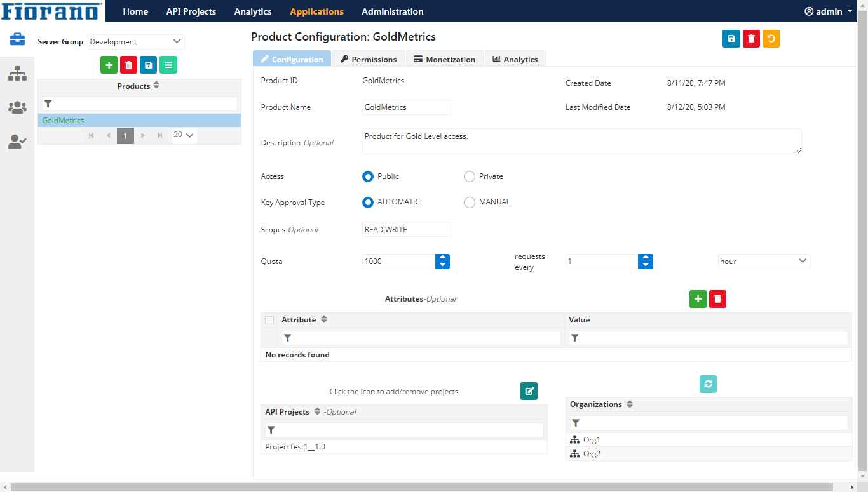
Task: Sort the Attribute column
Action: 324,319
